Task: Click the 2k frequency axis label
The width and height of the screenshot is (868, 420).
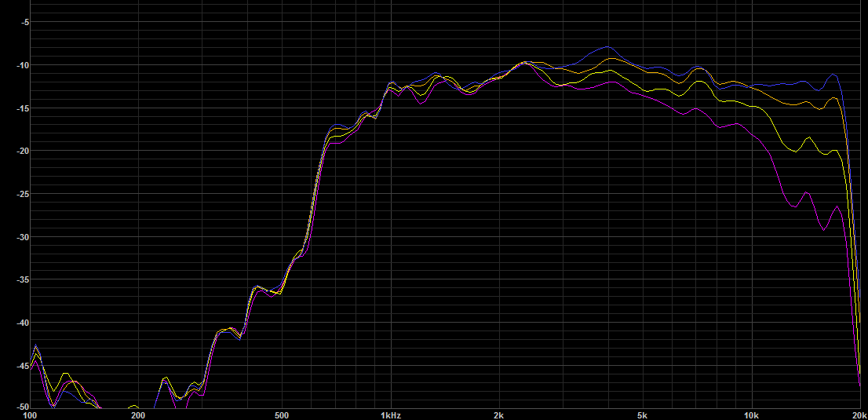Action: (499, 415)
